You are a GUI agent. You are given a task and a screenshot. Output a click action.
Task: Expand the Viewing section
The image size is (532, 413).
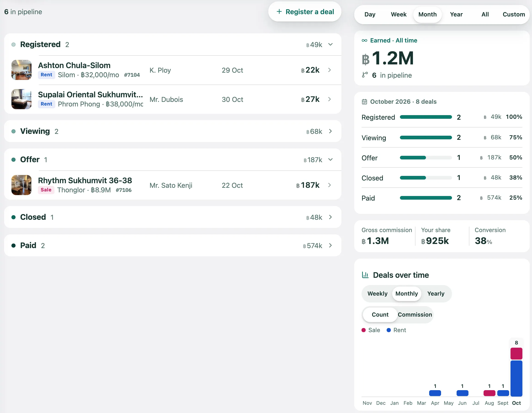tap(330, 131)
